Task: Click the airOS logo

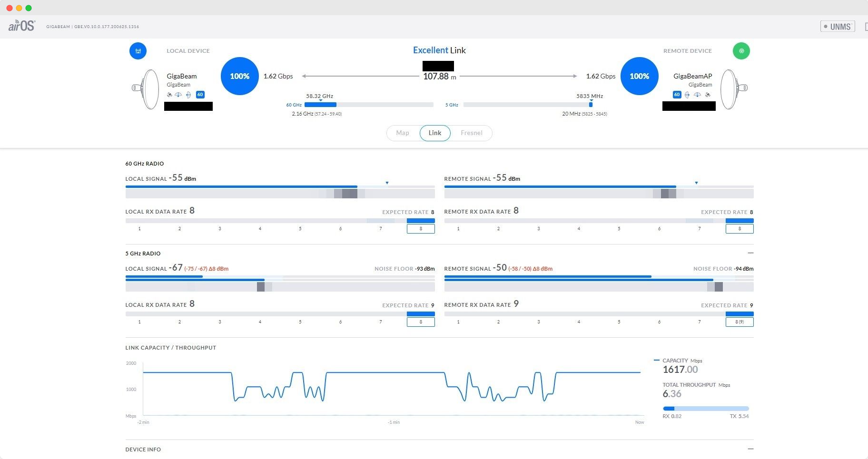Action: [x=21, y=26]
